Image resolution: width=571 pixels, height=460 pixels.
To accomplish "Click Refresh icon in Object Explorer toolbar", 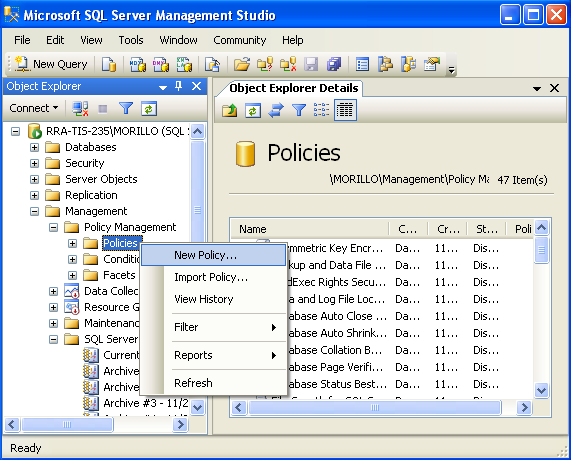I will 149,109.
